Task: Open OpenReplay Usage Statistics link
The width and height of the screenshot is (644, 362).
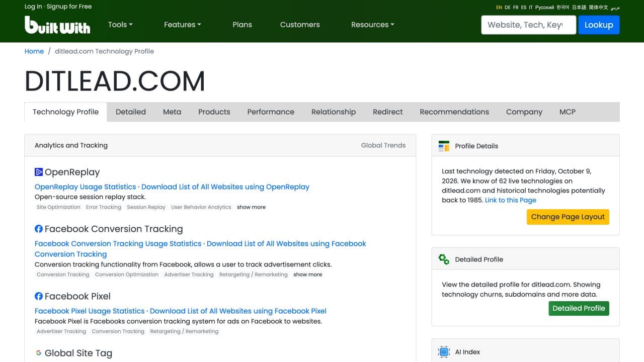Action: [86, 187]
